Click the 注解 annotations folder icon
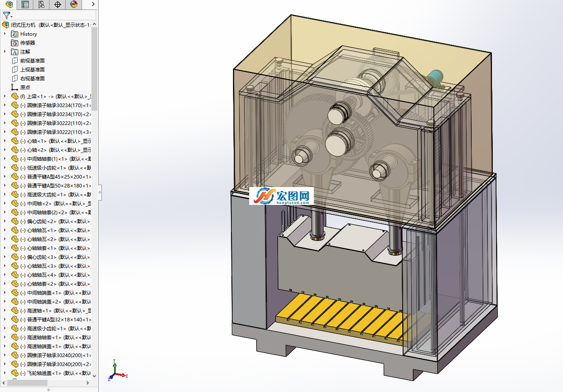 pyautogui.click(x=15, y=52)
